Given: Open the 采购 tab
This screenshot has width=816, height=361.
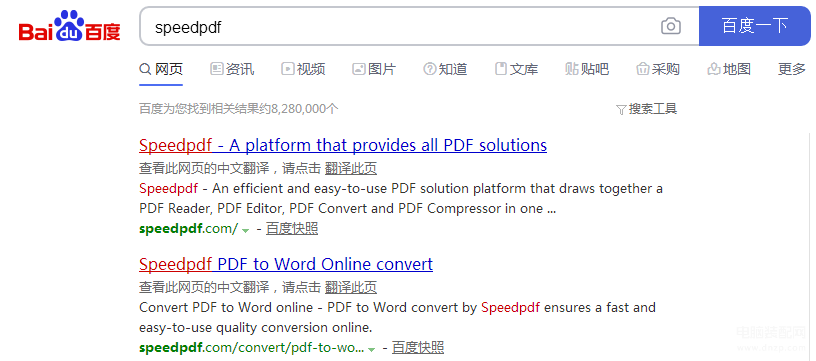Looking at the screenshot, I should pos(658,69).
